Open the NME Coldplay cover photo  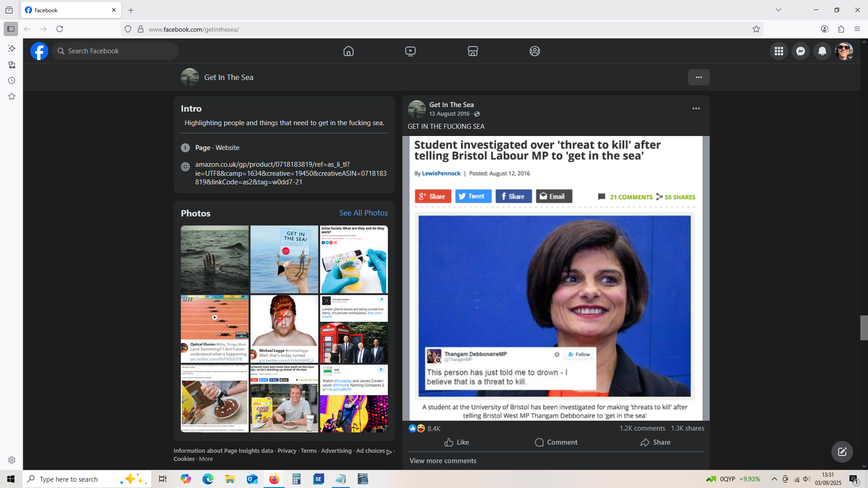354,399
